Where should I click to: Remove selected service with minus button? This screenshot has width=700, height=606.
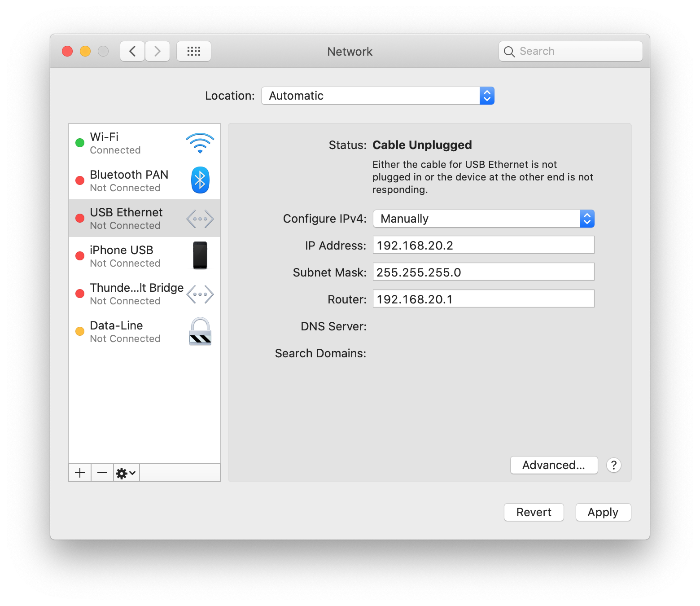coord(102,473)
